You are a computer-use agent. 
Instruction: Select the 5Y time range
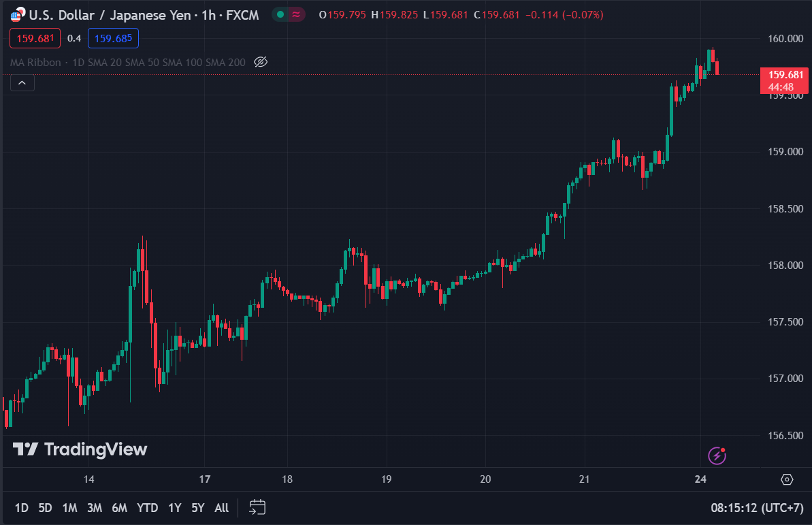[x=198, y=508]
